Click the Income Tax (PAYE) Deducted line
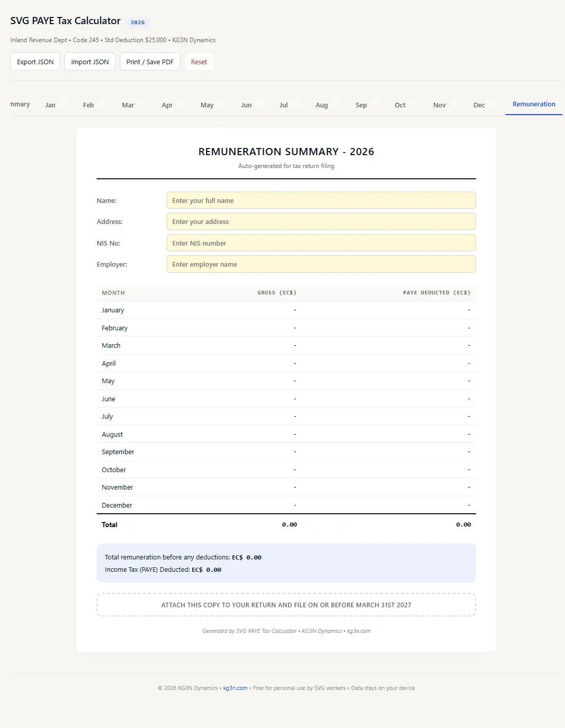 tap(163, 570)
